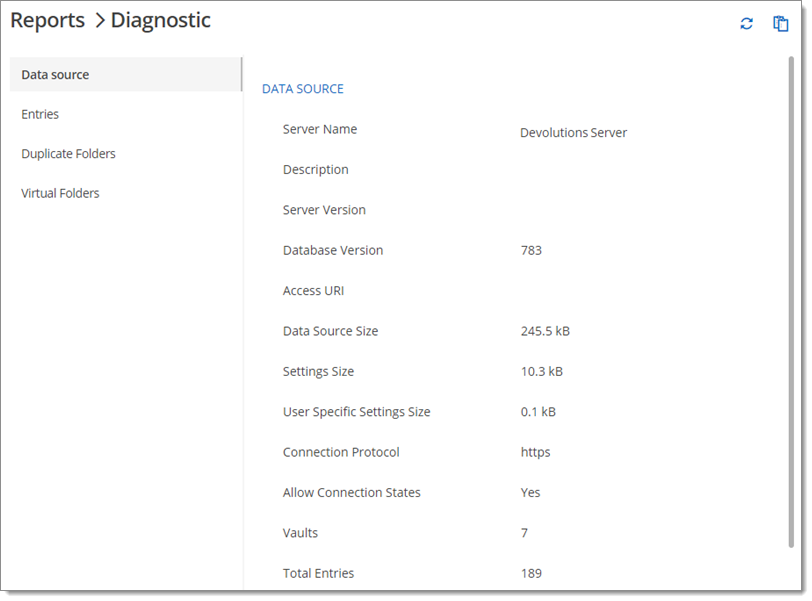
Task: Select the Devolutions Server name value
Action: click(x=573, y=133)
